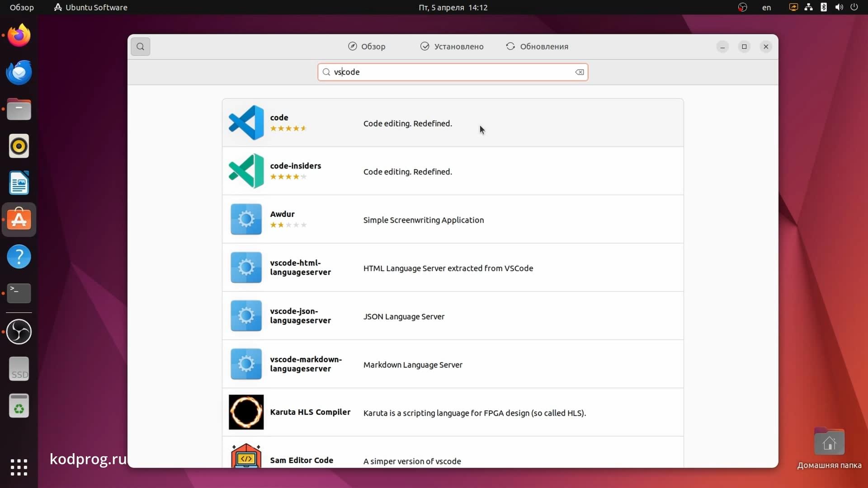
Task: Open the Домашняя папка desktop folder
Action: tap(829, 448)
